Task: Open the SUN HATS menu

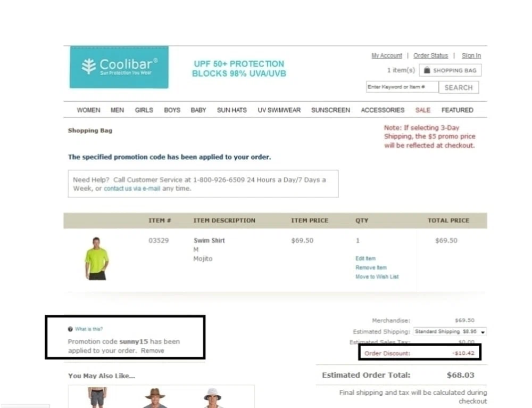Action: pos(232,110)
